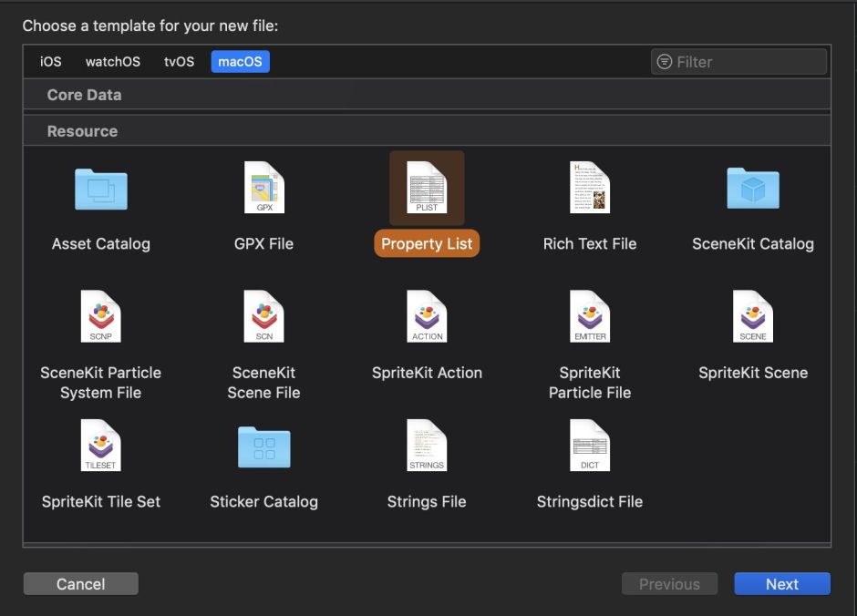
Task: Pick the SpriteKit Action template icon
Action: click(427, 316)
